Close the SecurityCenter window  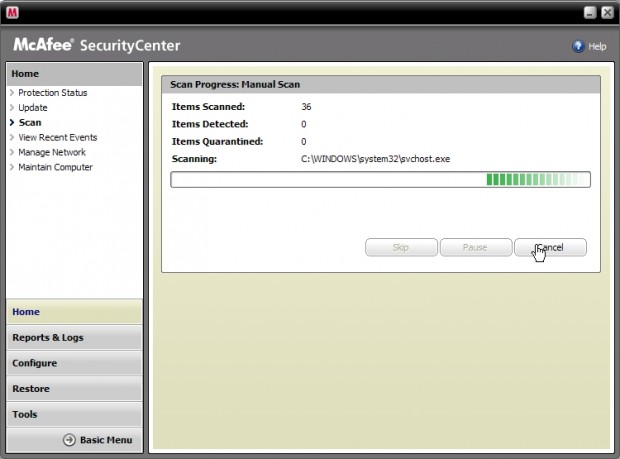tap(607, 13)
